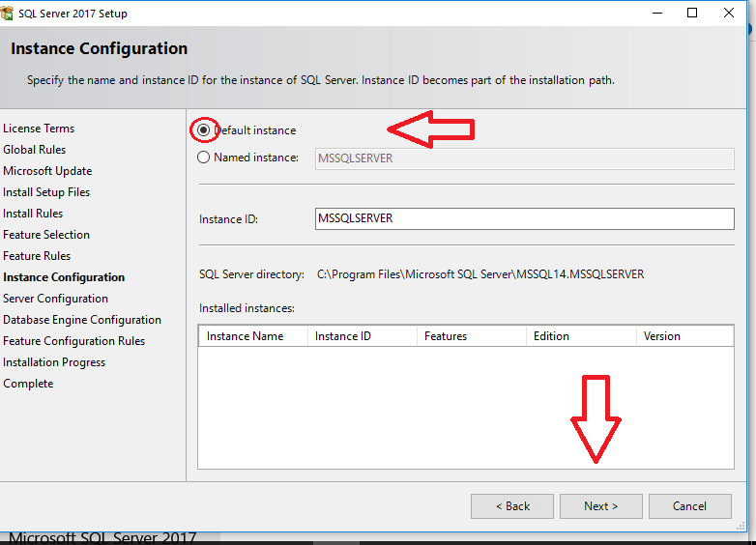Maximize the setup window
Image resolution: width=756 pixels, height=545 pixels.
coord(692,14)
